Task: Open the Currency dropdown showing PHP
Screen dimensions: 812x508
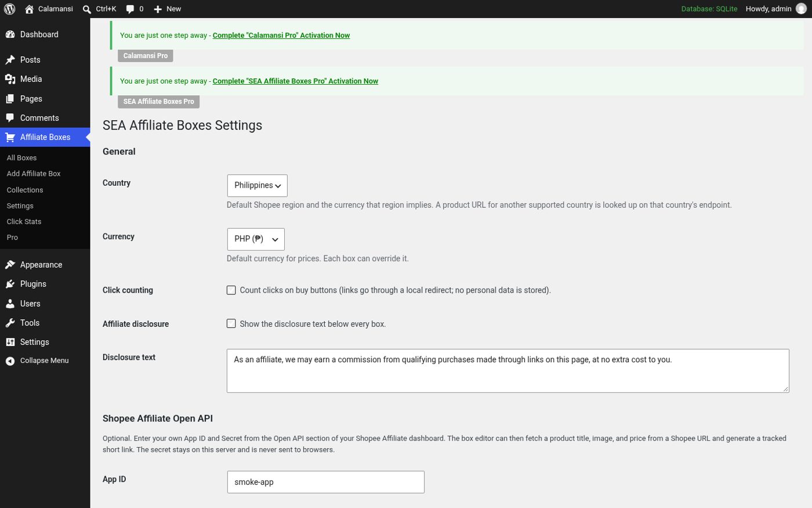Action: 256,239
